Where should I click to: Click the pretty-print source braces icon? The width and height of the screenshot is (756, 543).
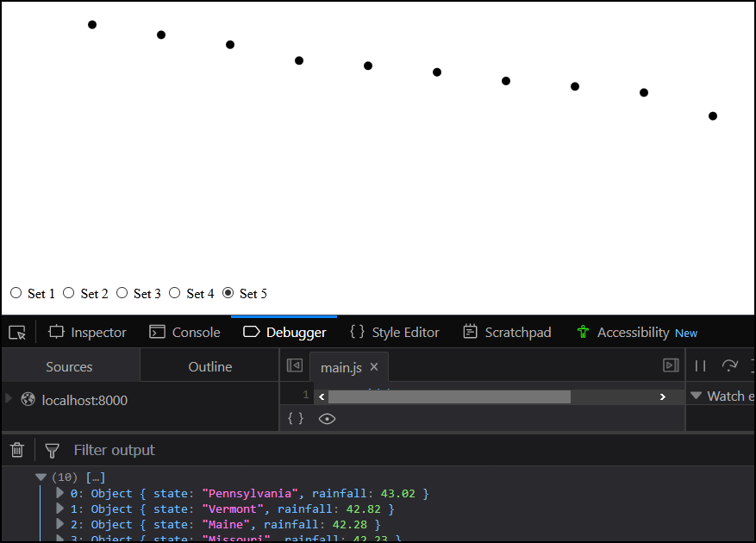[x=296, y=418]
